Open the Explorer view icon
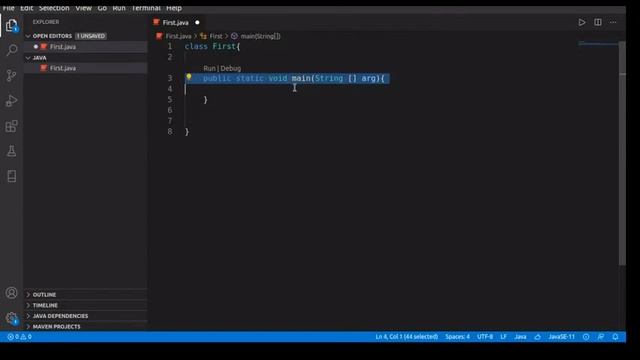This screenshot has height=360, width=640. coord(11,25)
